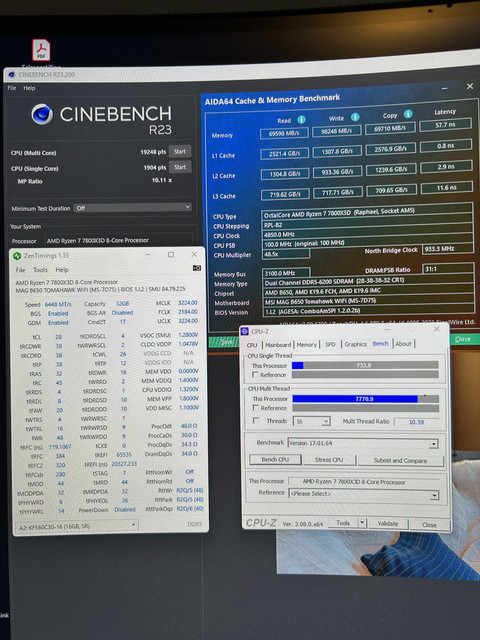Click the info icon next to Write
The height and width of the screenshot is (640, 480).
[355, 117]
